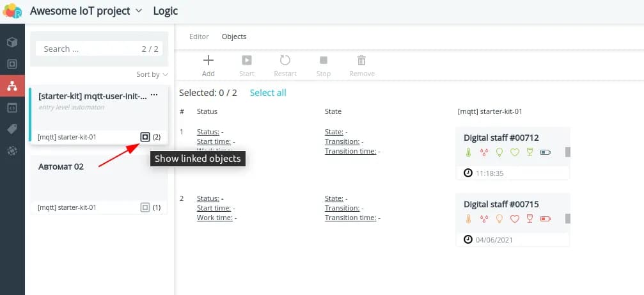Viewport: 644px width, 295px height.
Task: Click the Remove trash icon
Action: click(x=361, y=61)
